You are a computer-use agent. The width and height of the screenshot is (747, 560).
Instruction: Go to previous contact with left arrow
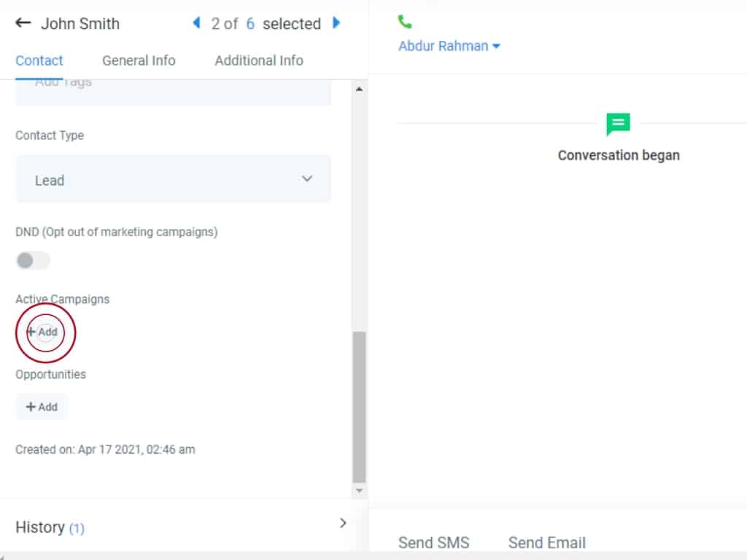point(196,23)
